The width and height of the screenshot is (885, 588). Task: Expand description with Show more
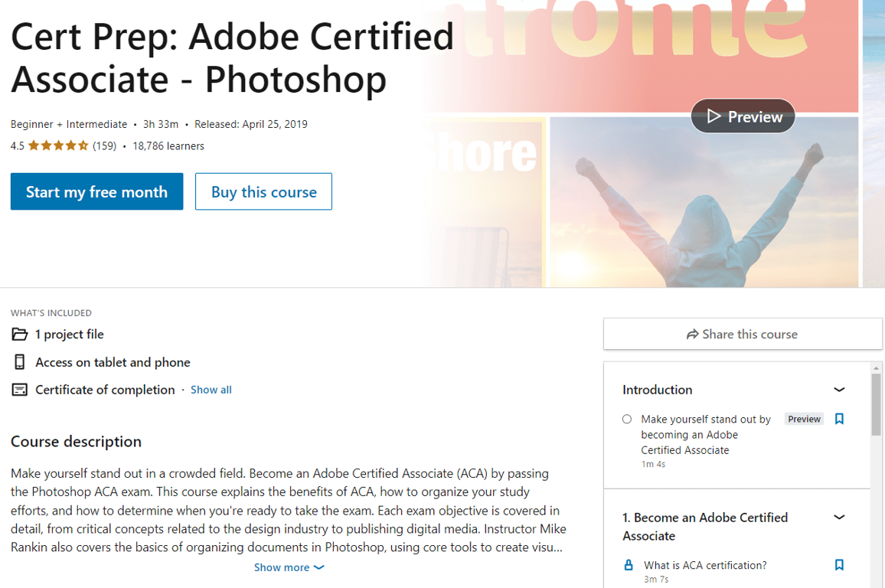tap(289, 567)
